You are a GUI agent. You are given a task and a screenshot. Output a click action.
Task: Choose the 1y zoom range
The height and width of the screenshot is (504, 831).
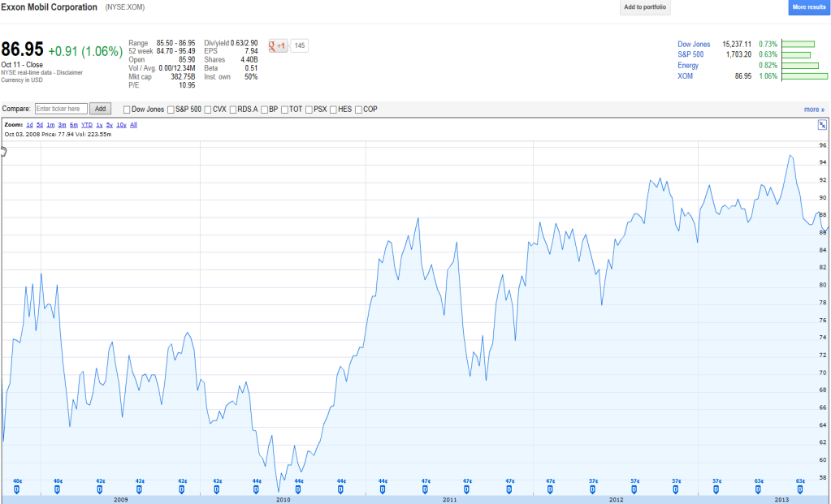(x=99, y=125)
